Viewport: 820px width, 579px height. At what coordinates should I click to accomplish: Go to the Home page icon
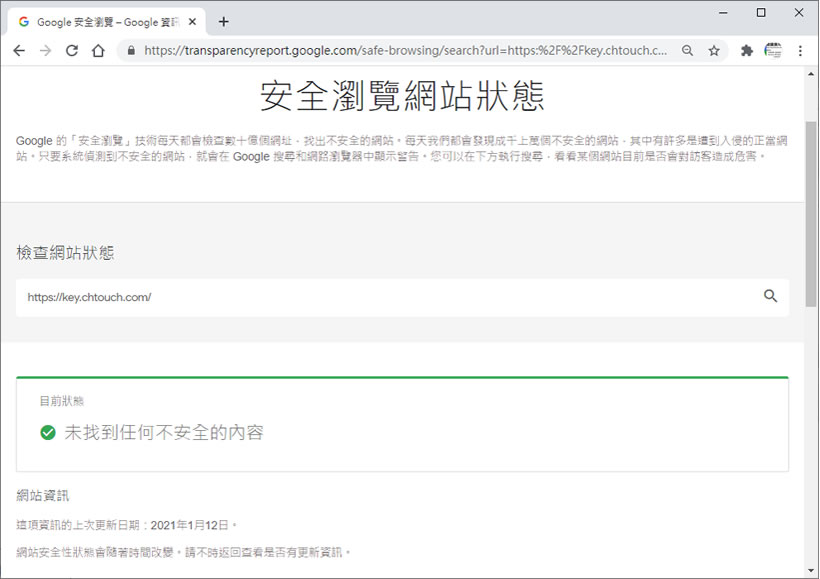pyautogui.click(x=98, y=50)
